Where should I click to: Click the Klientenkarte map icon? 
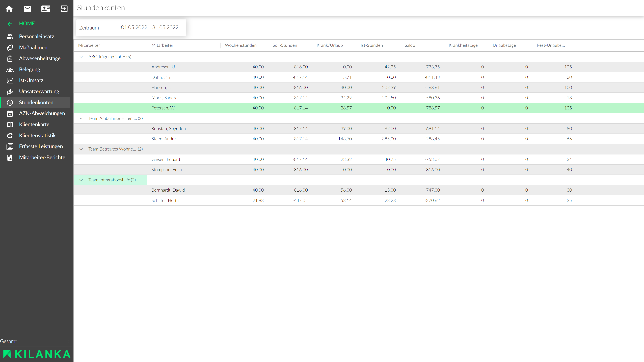click(x=10, y=124)
